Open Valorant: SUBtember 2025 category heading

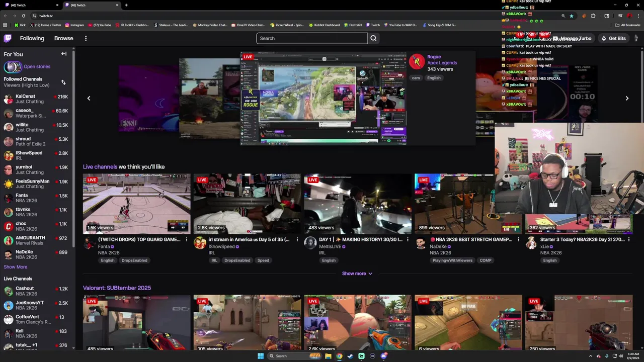117,288
